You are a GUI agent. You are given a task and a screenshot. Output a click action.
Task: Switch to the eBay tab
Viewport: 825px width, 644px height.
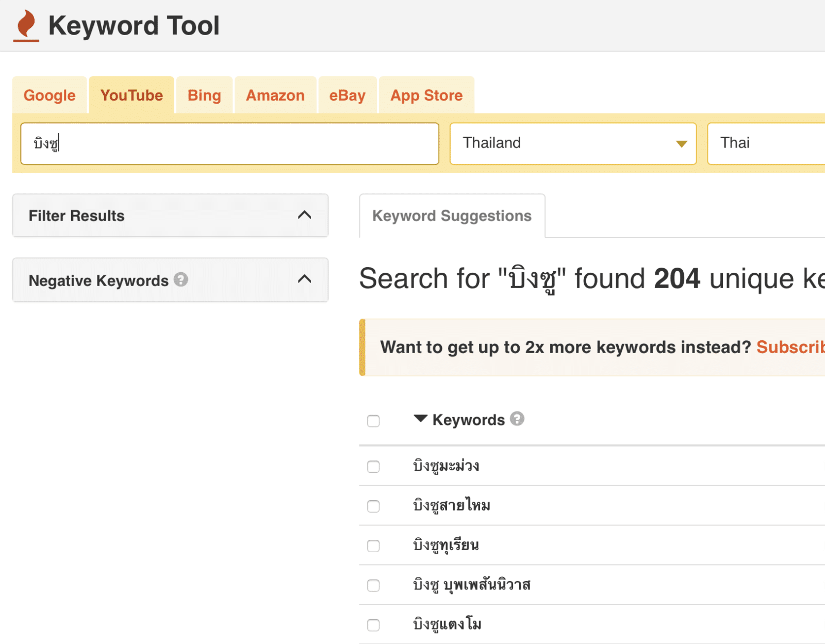pos(347,95)
